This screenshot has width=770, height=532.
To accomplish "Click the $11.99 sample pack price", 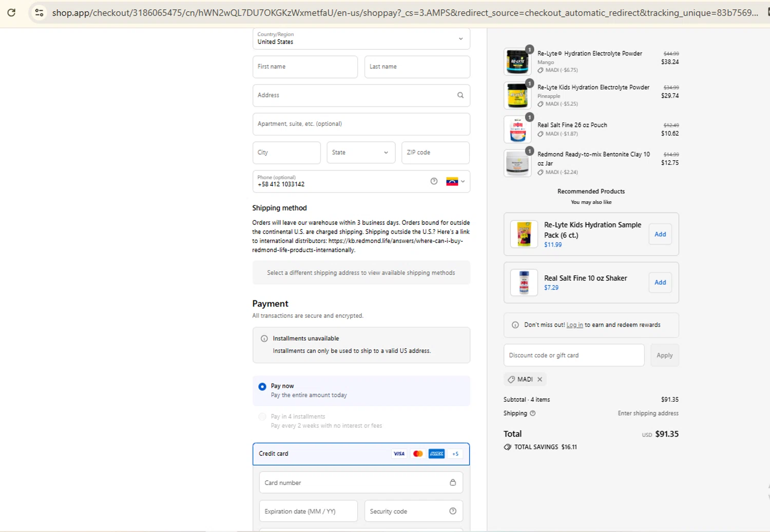I will [x=553, y=244].
